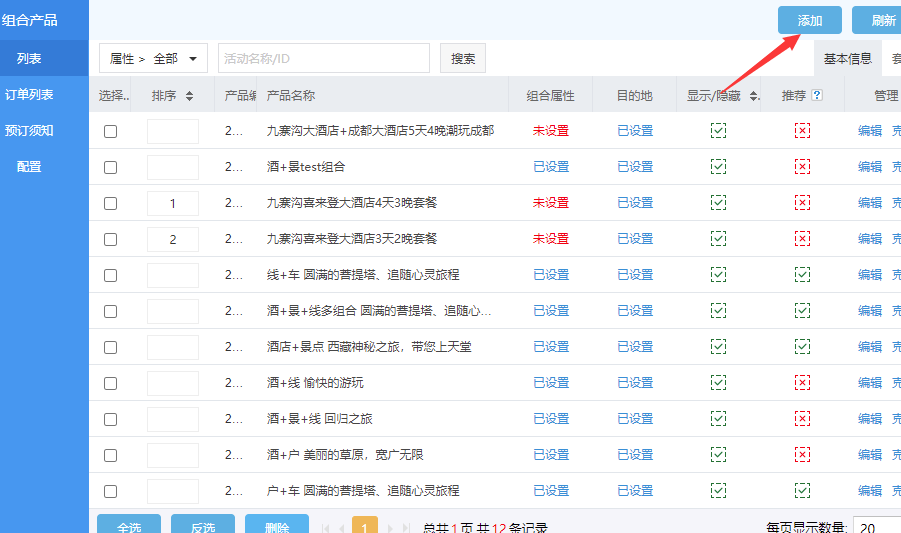Toggle show icon for 酒店+景点 西藏神秘之旅 row
The image size is (901, 533).
(x=718, y=347)
